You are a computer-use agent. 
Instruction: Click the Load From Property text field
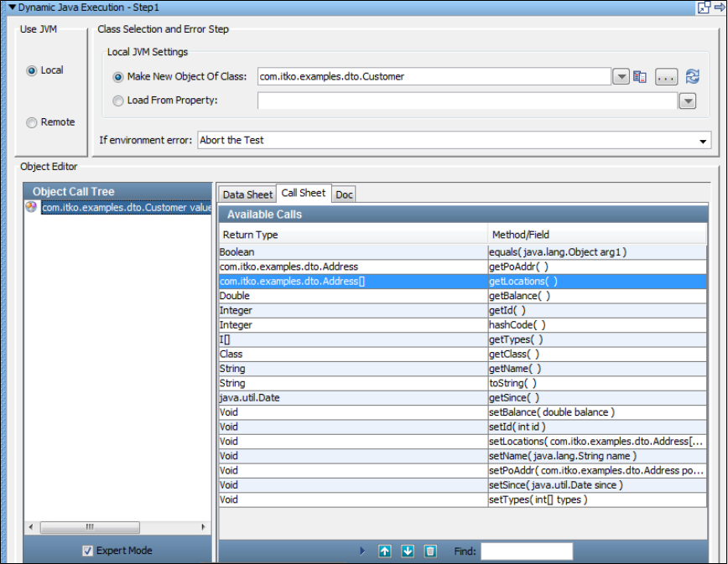pos(467,101)
